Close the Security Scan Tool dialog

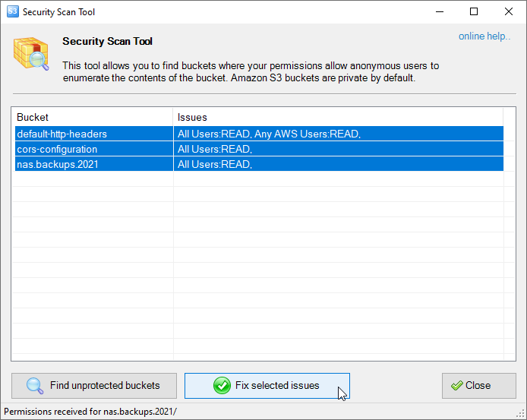click(479, 386)
